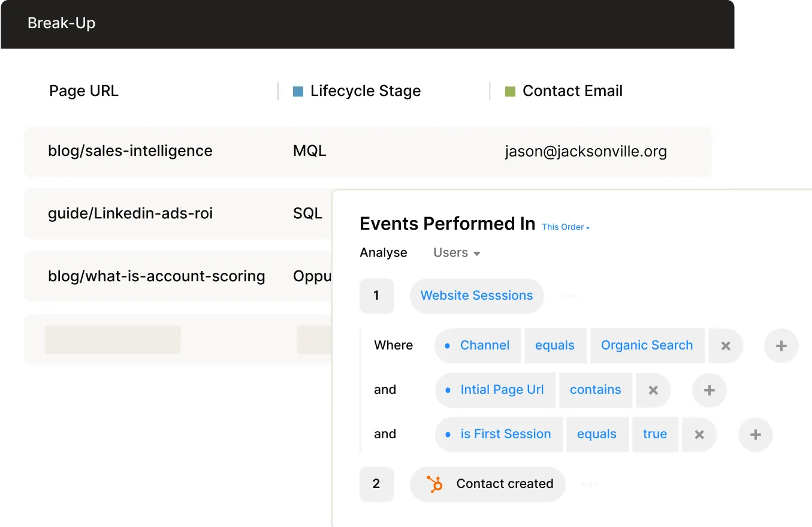This screenshot has height=527, width=812.
Task: Add a filter after Intial Page Url contains
Action: point(709,390)
